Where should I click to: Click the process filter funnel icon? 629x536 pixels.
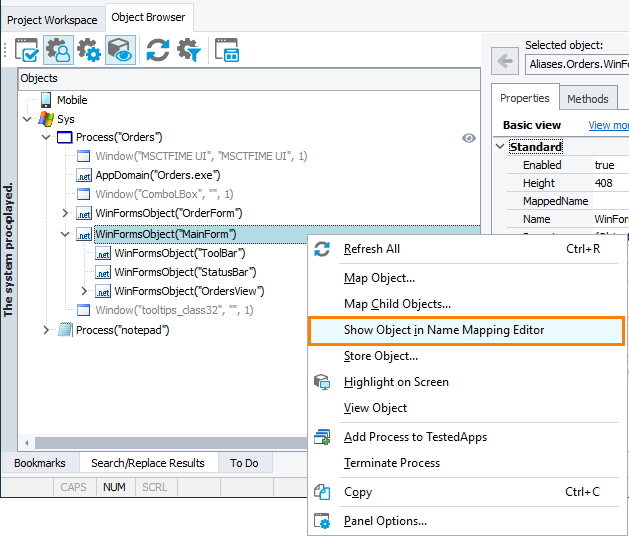click(x=189, y=50)
